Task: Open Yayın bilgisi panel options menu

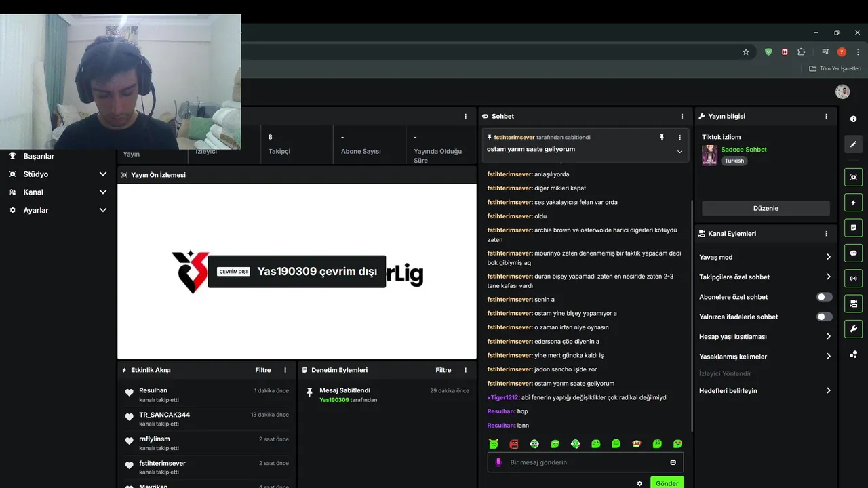Action: 826,116
